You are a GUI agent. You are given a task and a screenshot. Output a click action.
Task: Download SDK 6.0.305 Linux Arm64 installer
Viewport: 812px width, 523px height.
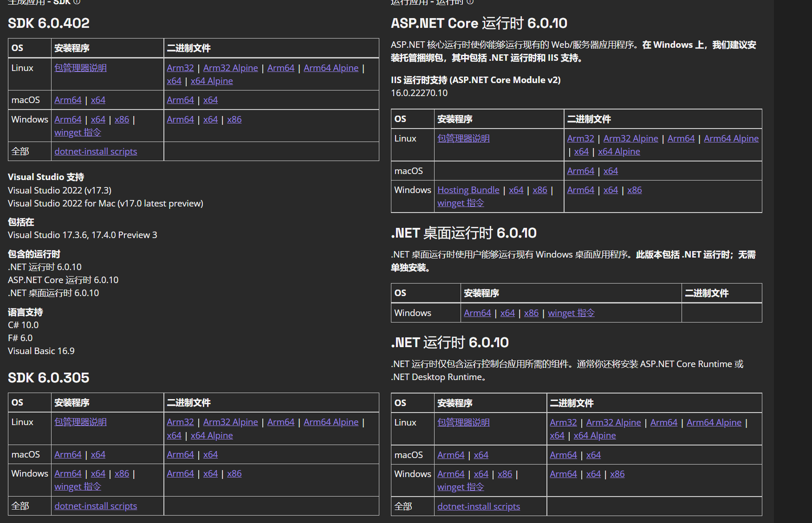tap(281, 422)
